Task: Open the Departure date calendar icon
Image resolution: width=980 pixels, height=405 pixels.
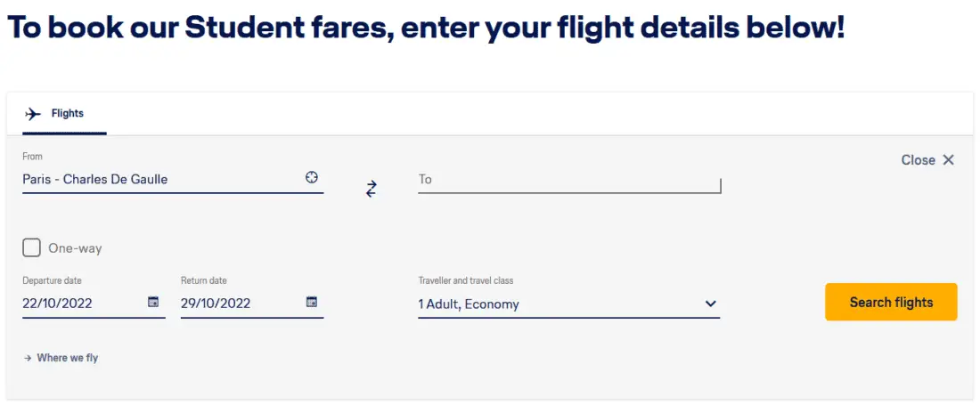Action: (x=153, y=302)
